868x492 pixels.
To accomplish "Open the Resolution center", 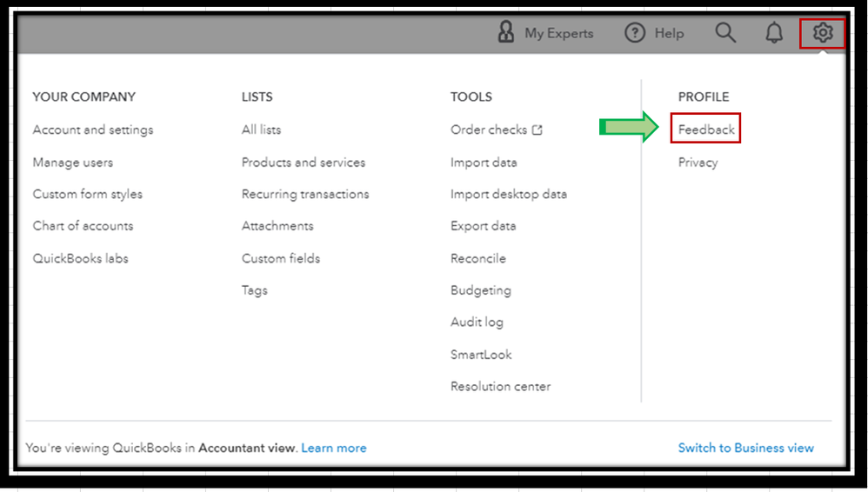I will coord(501,387).
